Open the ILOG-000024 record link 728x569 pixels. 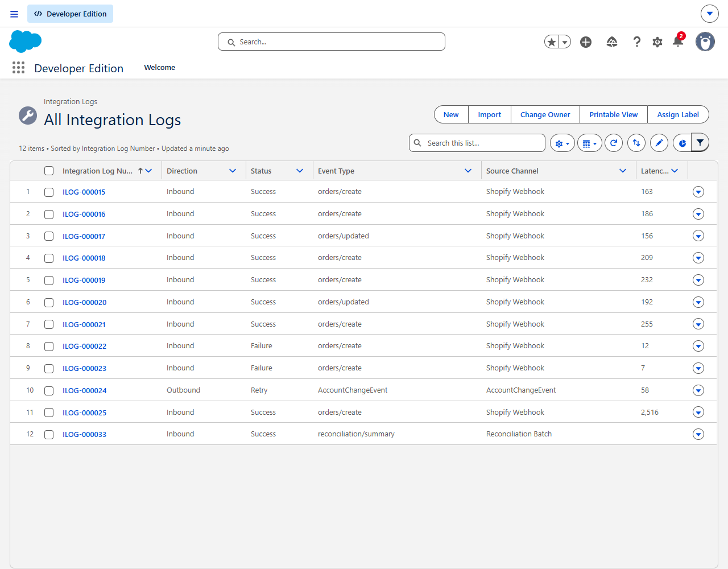point(85,390)
